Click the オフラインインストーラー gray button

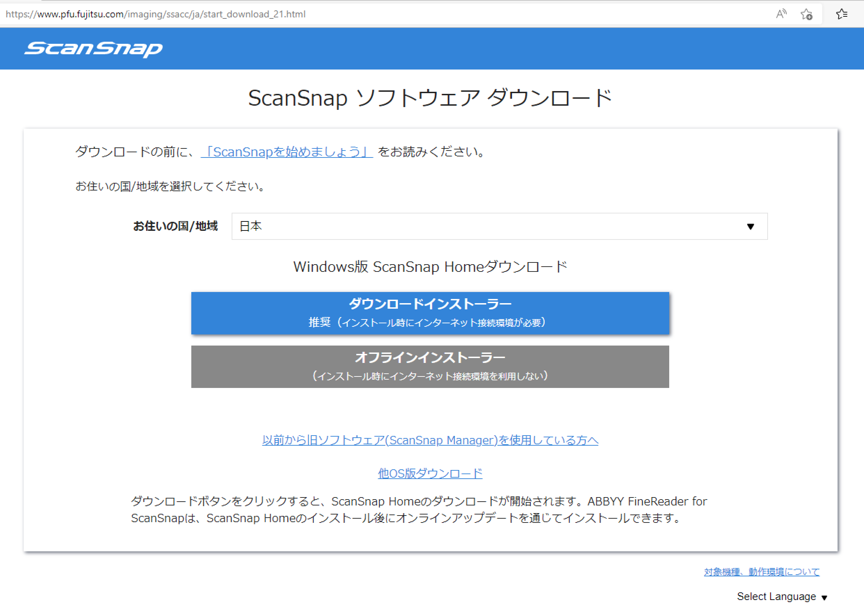click(430, 366)
